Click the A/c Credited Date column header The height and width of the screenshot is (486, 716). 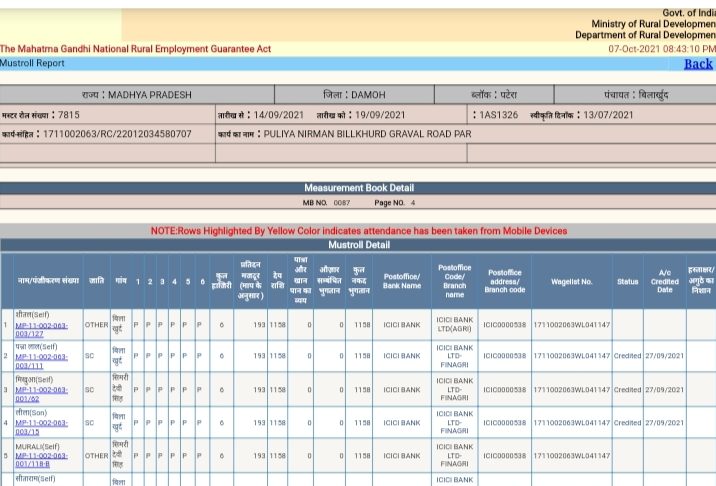click(664, 281)
